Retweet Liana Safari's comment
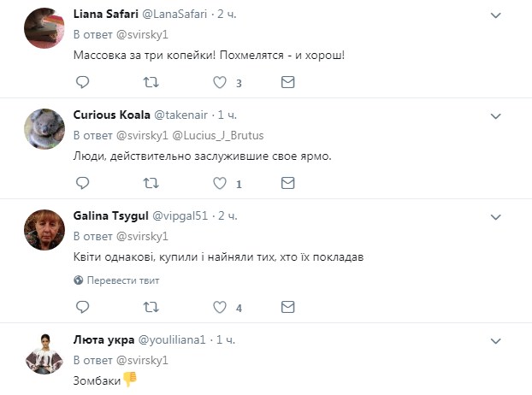 [x=151, y=83]
